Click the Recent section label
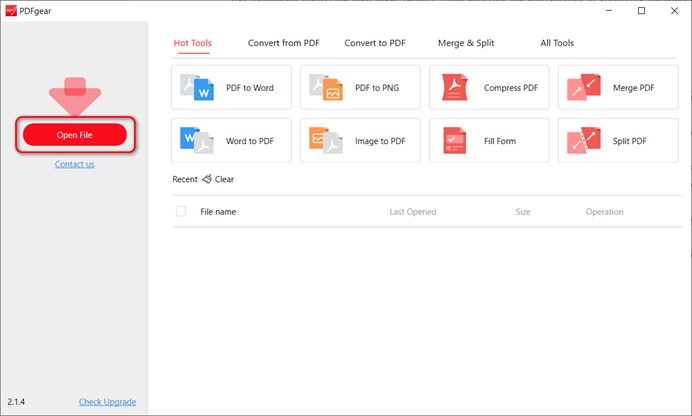Screen dimensions: 692x416 point(184,179)
